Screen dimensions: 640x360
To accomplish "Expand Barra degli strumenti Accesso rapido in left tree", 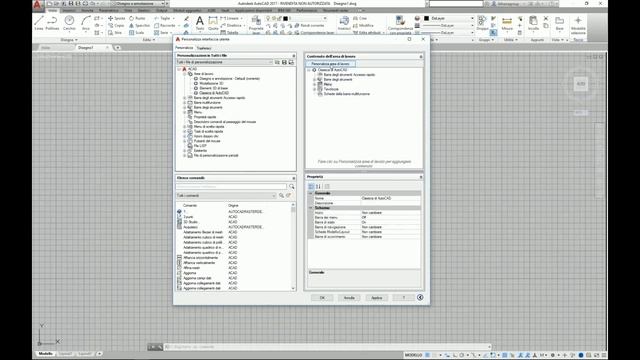I will click(x=184, y=98).
